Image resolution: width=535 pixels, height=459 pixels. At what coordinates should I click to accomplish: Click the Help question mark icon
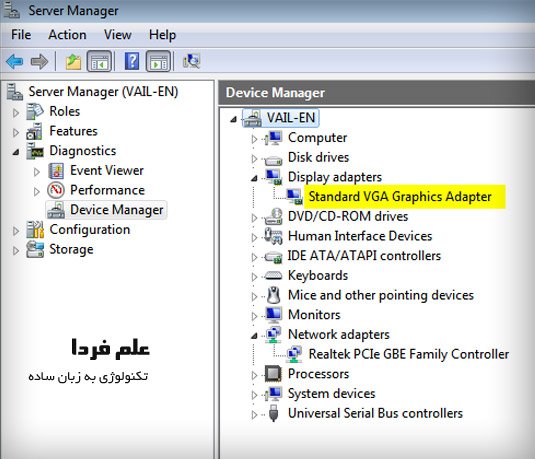(x=132, y=61)
